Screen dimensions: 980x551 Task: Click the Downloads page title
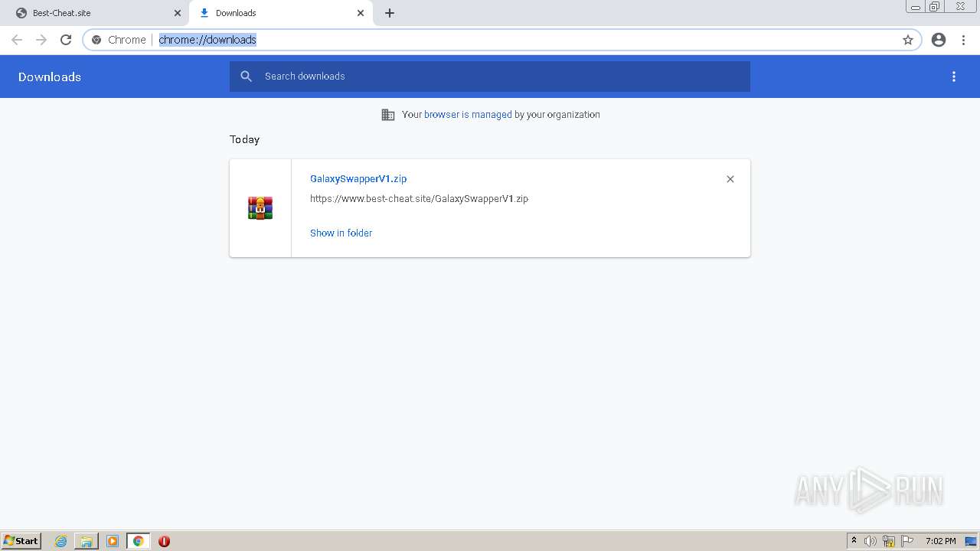pos(50,77)
